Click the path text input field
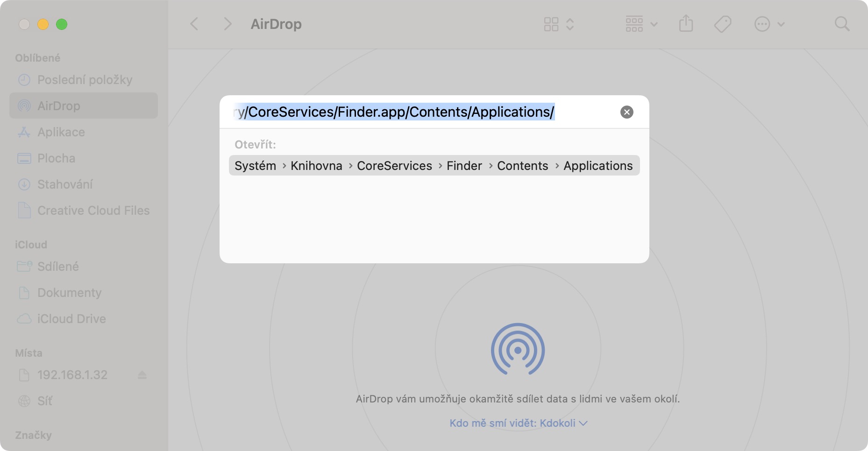The image size is (868, 451). 420,112
